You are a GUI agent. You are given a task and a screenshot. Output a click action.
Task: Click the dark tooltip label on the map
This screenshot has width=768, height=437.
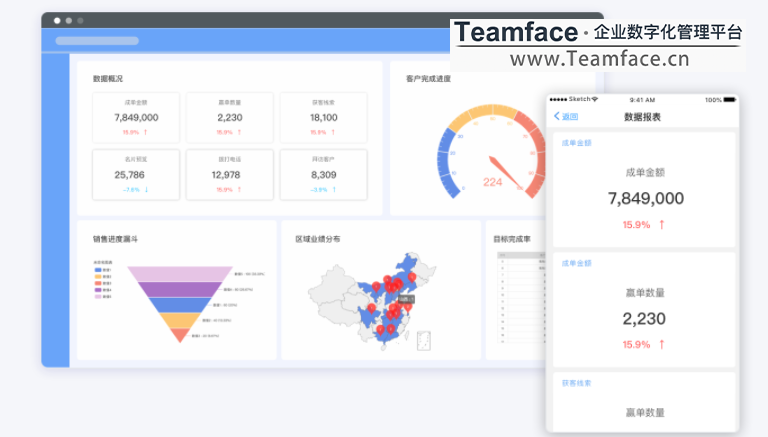point(407,299)
